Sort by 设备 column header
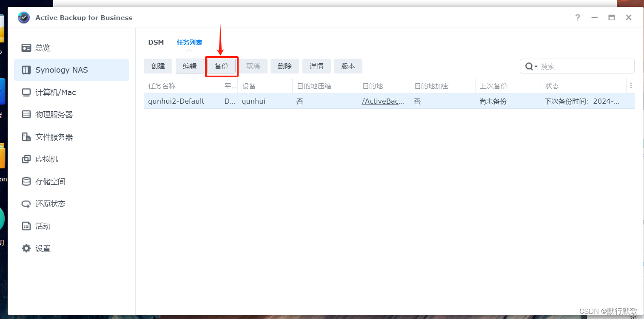This screenshot has width=644, height=319. (265, 86)
